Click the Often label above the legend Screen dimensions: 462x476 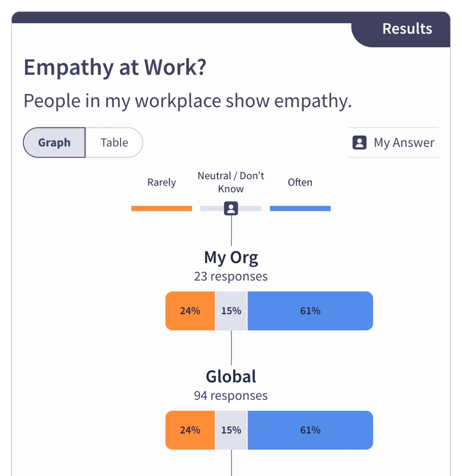click(x=300, y=182)
